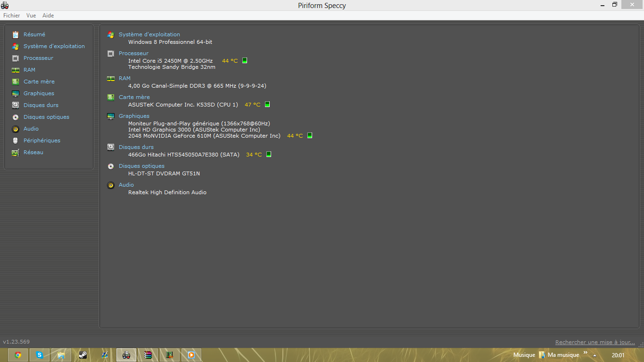The image size is (644, 362).
Task: Open Disques durs in the left sidebar
Action: [41, 105]
